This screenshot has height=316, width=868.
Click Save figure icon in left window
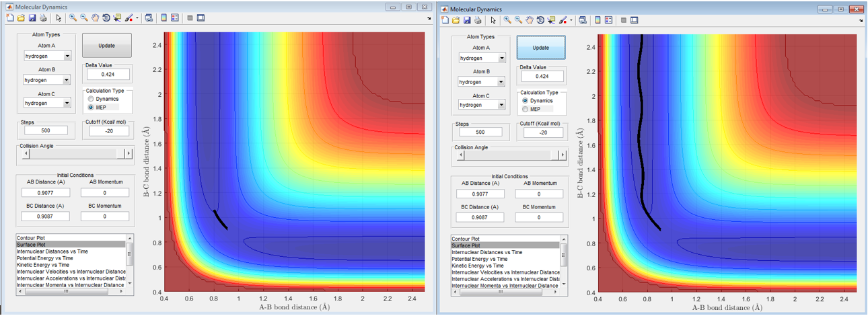tap(32, 18)
